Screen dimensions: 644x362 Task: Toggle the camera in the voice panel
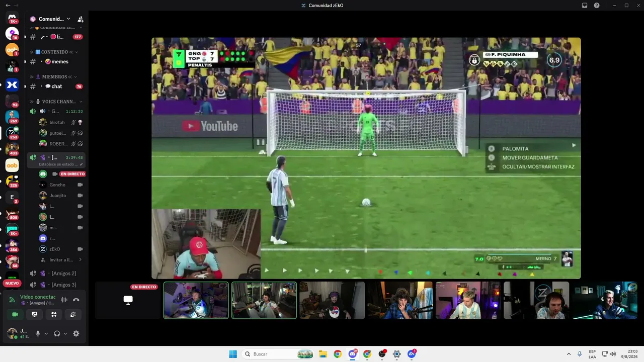point(15,314)
